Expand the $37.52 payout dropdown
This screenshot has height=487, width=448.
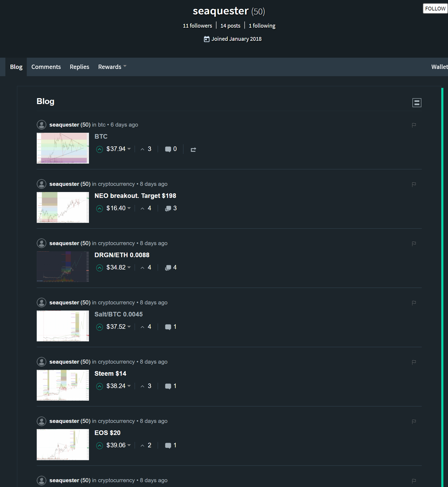[118, 327]
